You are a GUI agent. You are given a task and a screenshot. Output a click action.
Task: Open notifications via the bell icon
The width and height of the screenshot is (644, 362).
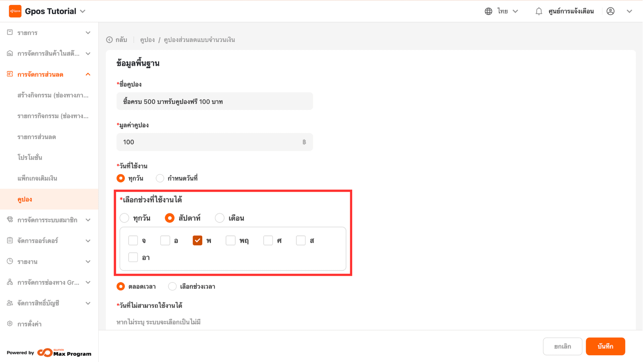(539, 11)
